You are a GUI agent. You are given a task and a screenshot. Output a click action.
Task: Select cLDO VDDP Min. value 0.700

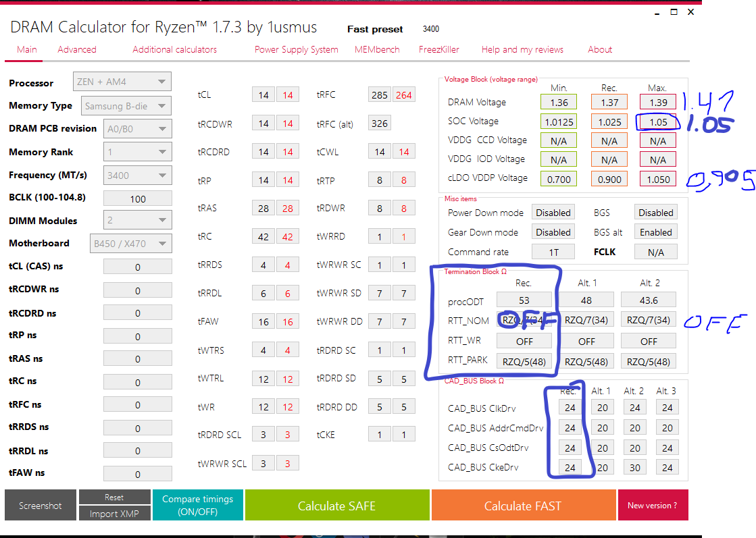(x=559, y=179)
